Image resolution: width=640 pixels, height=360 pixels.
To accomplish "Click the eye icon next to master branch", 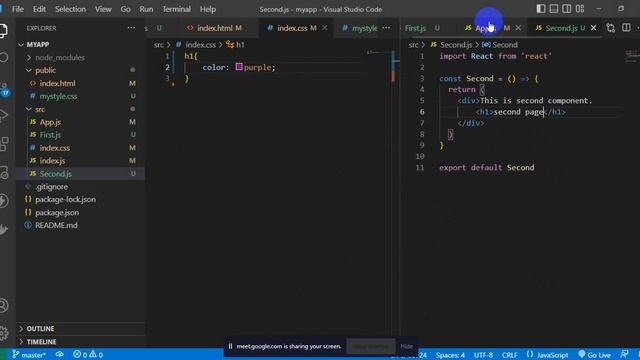I will (60, 354).
